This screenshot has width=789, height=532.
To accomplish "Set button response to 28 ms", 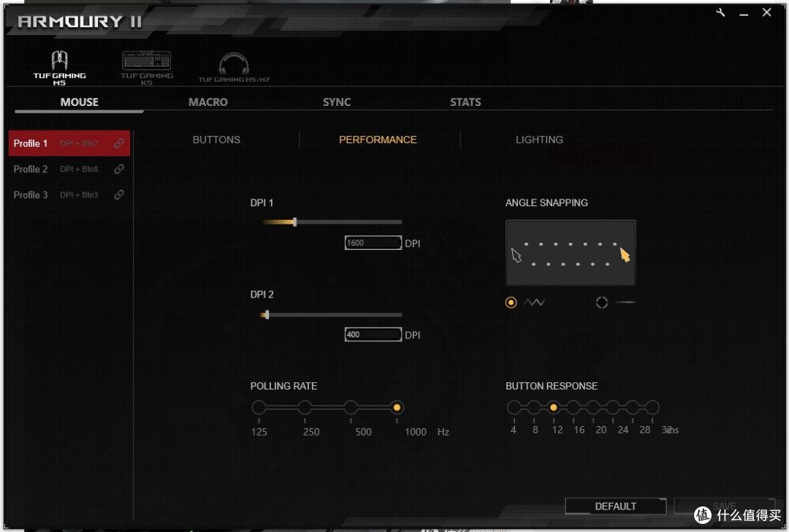I will (x=633, y=407).
